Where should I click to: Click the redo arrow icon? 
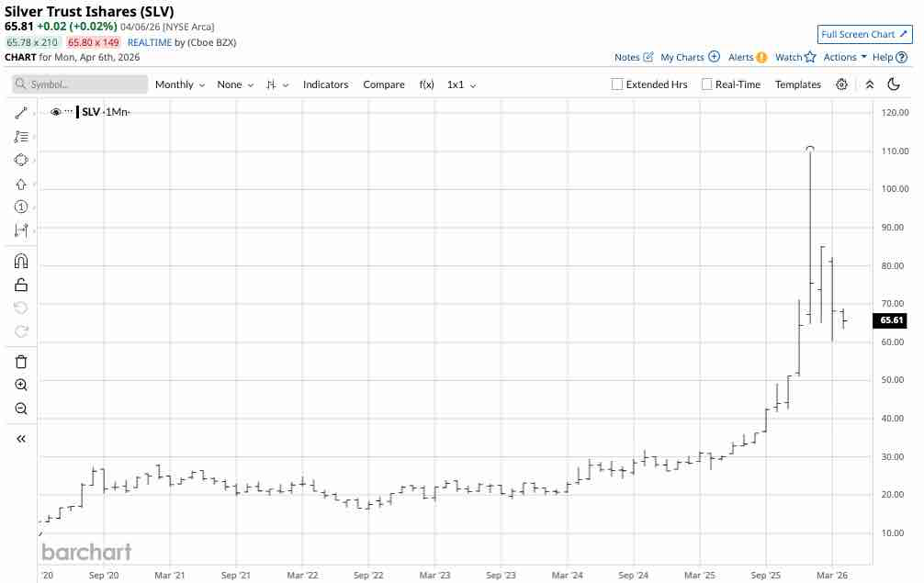point(21,331)
